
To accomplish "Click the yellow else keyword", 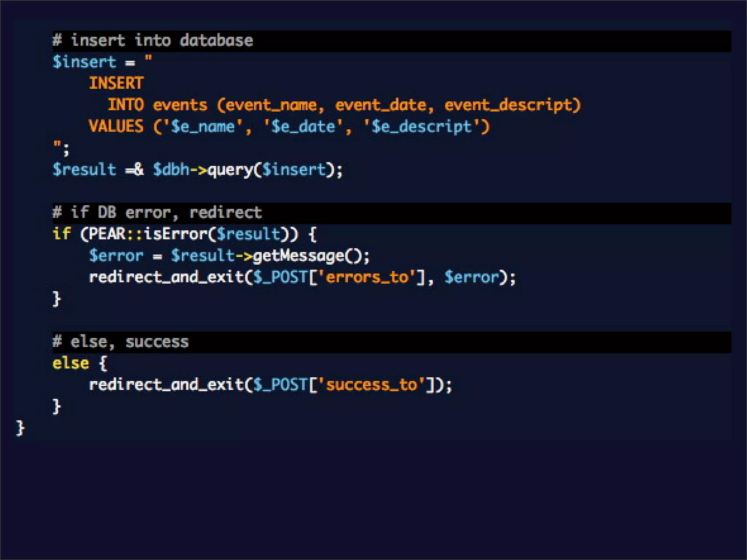I will (x=70, y=363).
